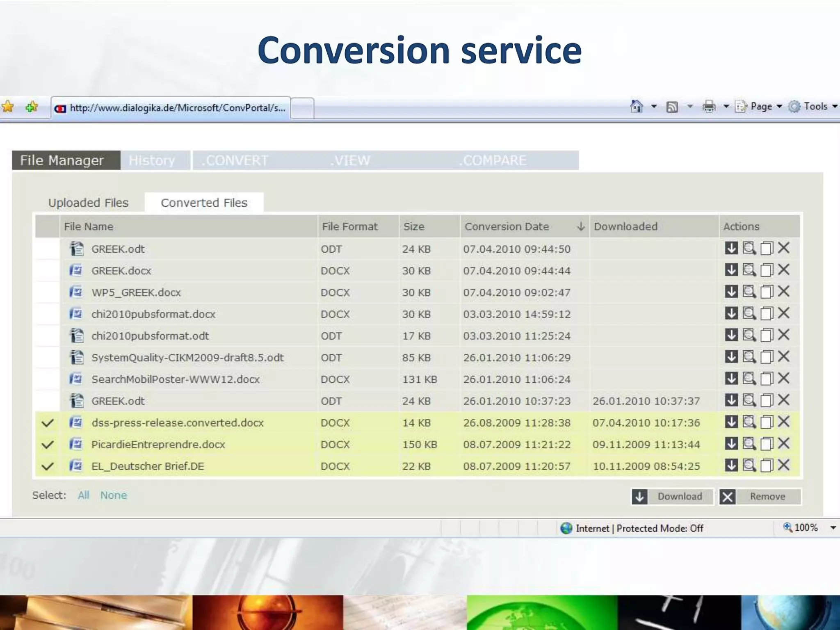The image size is (840, 630).
Task: Click the dialogika ConvPortal browser tab
Action: (171, 108)
